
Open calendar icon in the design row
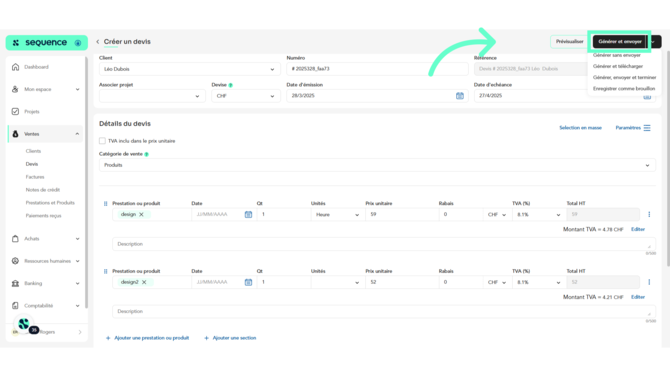(248, 215)
